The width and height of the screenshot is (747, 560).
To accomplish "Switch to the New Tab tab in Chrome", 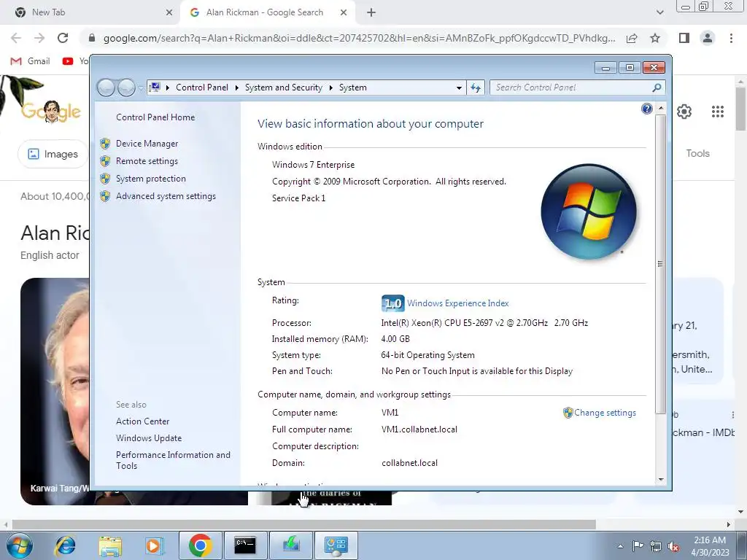I will click(90, 12).
